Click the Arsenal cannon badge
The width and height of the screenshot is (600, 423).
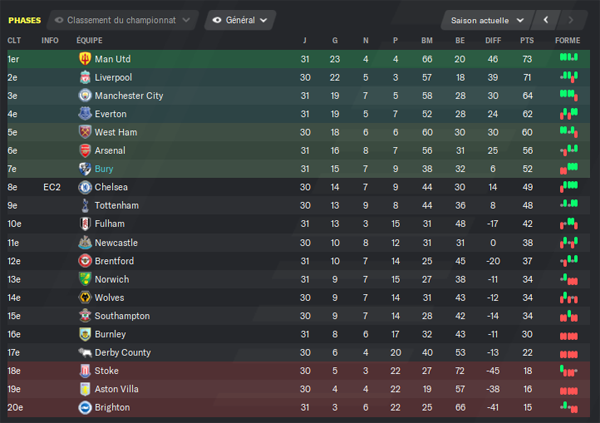click(85, 150)
